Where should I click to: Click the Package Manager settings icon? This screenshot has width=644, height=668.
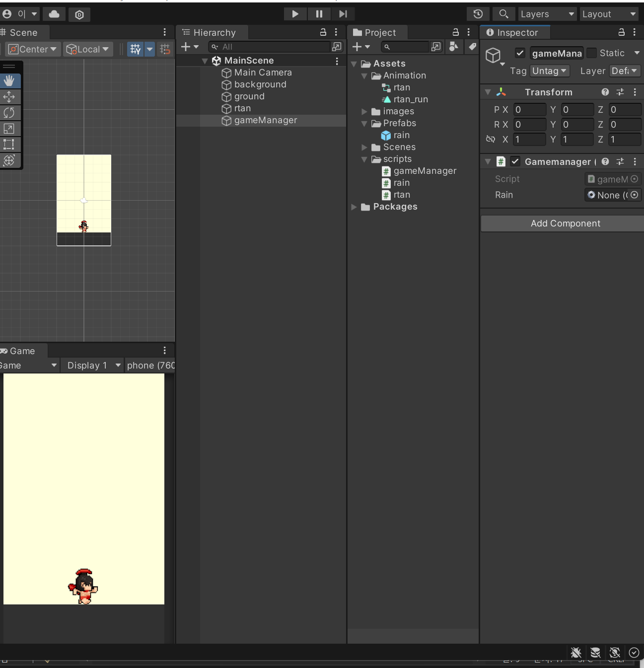[x=79, y=14]
